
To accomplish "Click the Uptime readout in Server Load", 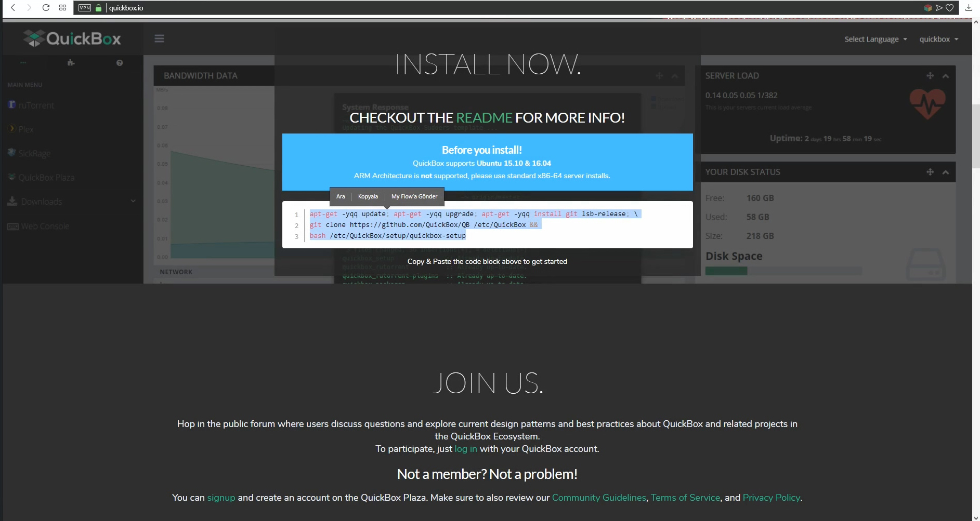I will [x=826, y=138].
